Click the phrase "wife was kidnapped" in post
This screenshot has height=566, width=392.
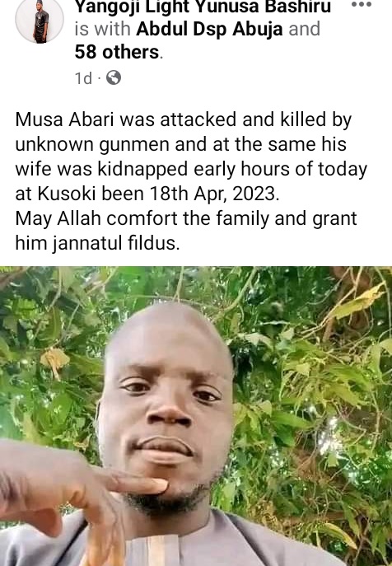tap(101, 169)
